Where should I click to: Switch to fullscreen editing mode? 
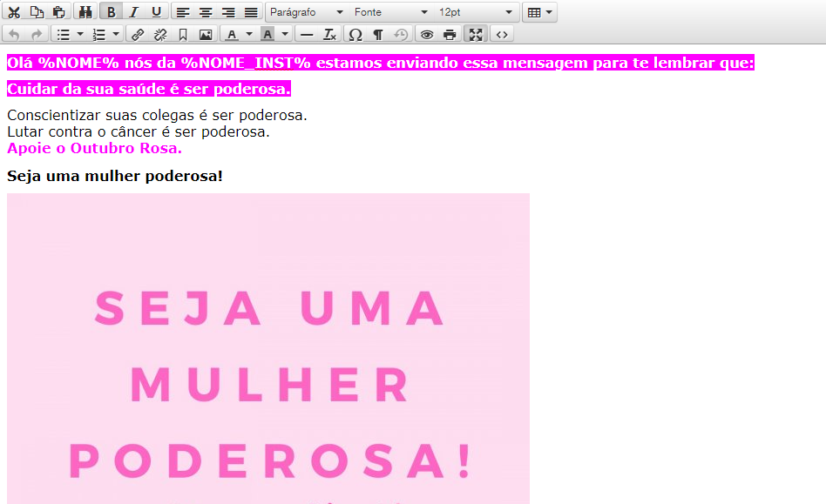click(x=475, y=34)
